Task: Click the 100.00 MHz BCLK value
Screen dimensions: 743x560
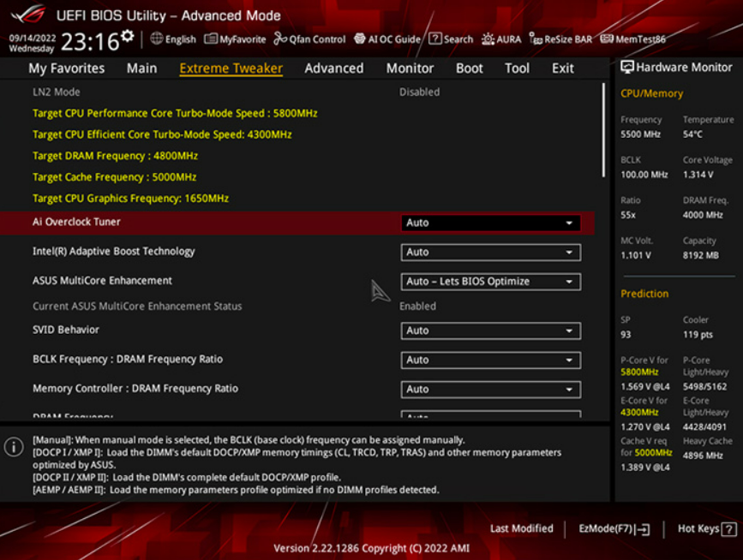Action: tap(644, 175)
